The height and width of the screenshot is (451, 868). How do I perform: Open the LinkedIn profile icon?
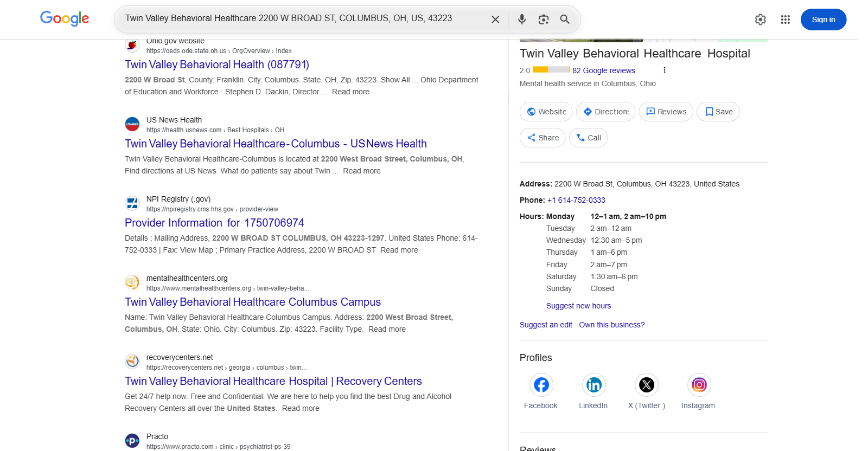pos(594,385)
